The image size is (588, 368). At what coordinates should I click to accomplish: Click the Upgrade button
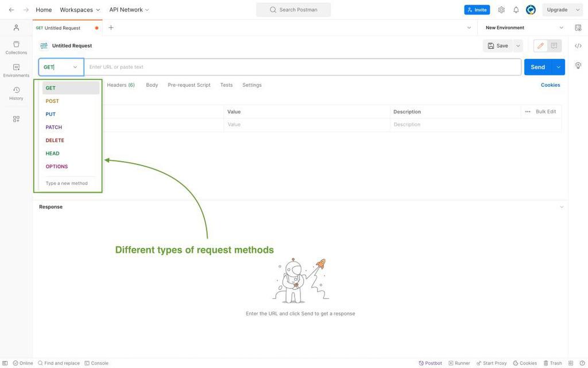tap(557, 10)
